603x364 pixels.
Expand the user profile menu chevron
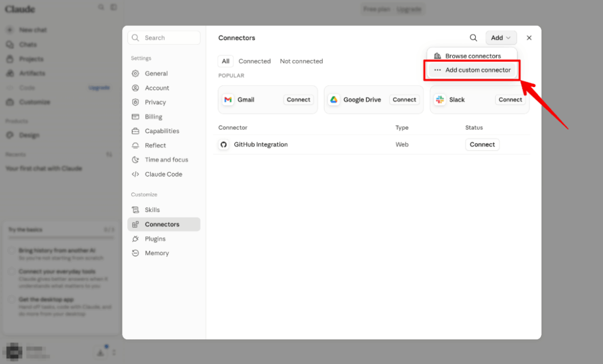[114, 352]
